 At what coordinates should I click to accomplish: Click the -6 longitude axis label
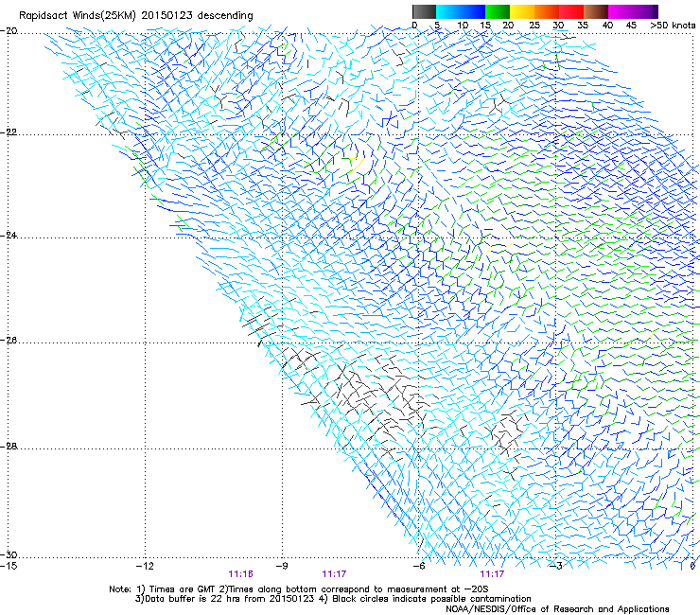[x=419, y=566]
